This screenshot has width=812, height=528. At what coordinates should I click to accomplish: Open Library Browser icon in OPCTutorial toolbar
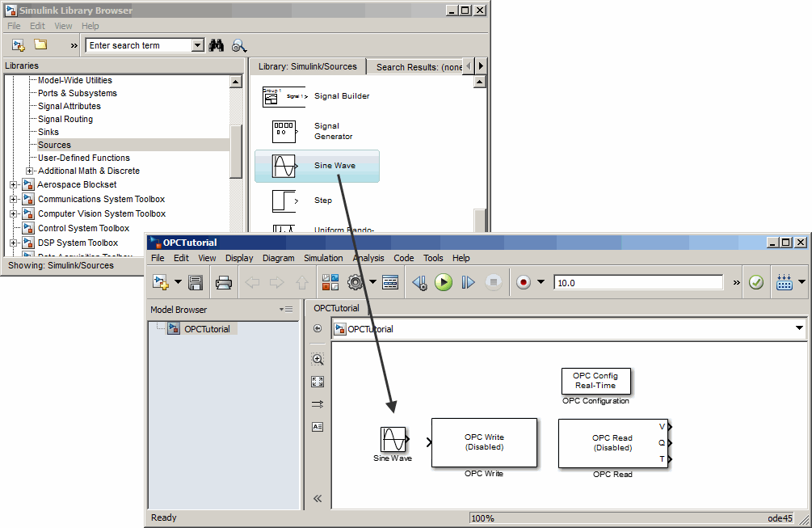coord(330,282)
